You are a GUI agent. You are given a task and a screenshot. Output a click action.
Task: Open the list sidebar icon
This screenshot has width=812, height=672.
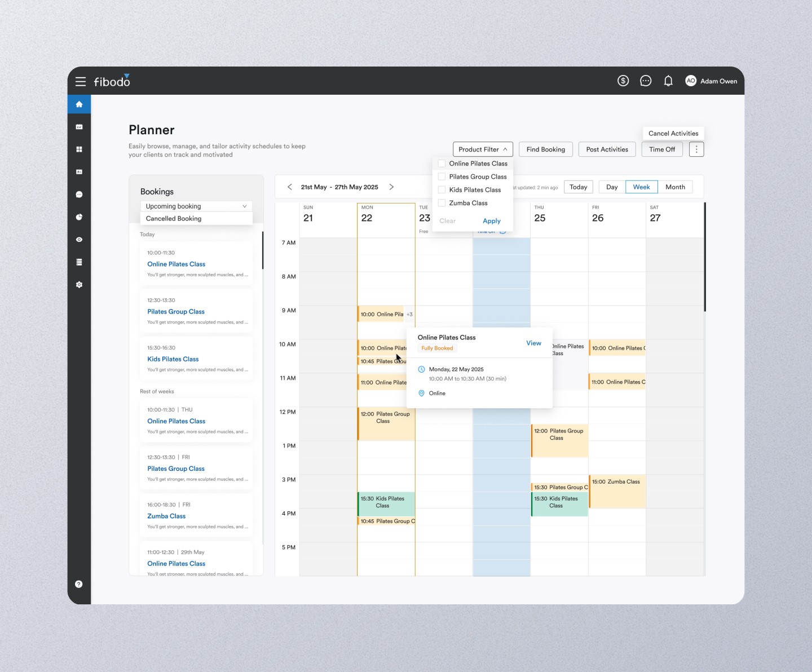point(79,262)
